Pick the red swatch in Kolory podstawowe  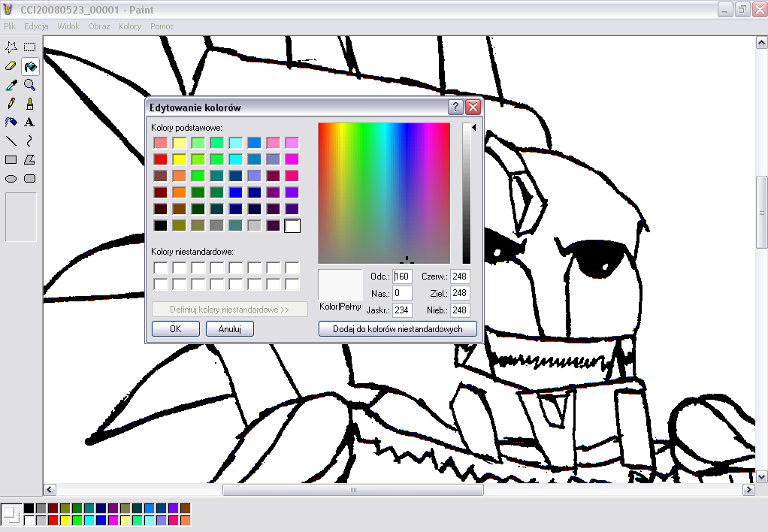coord(162,159)
